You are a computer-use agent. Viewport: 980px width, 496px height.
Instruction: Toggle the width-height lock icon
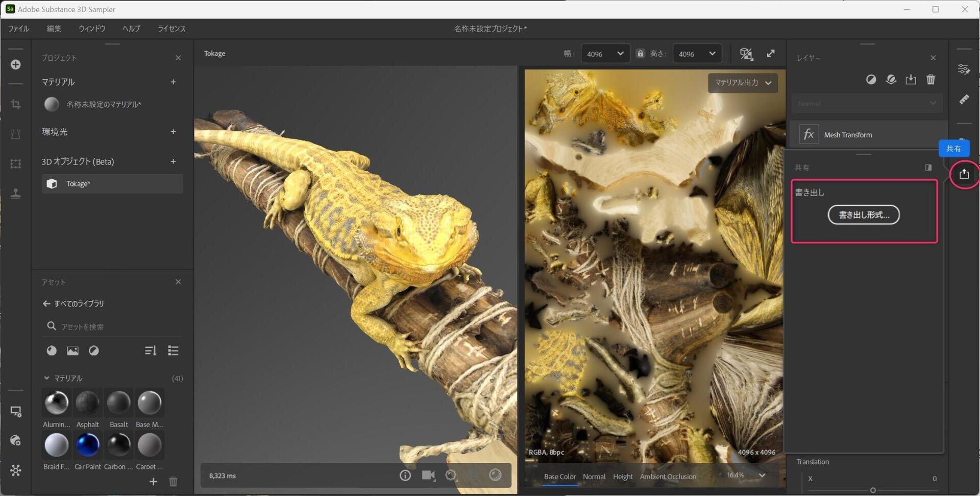pyautogui.click(x=640, y=53)
